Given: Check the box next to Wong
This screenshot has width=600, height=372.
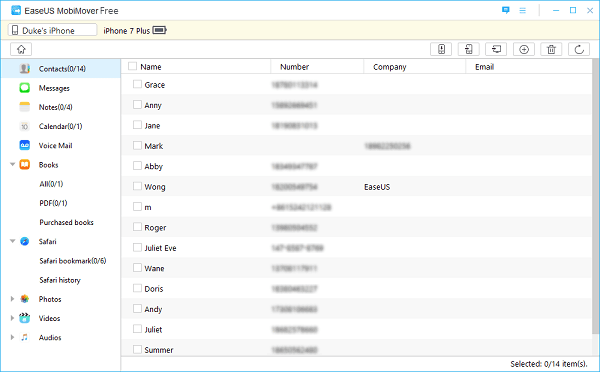Looking at the screenshot, I should (x=137, y=186).
